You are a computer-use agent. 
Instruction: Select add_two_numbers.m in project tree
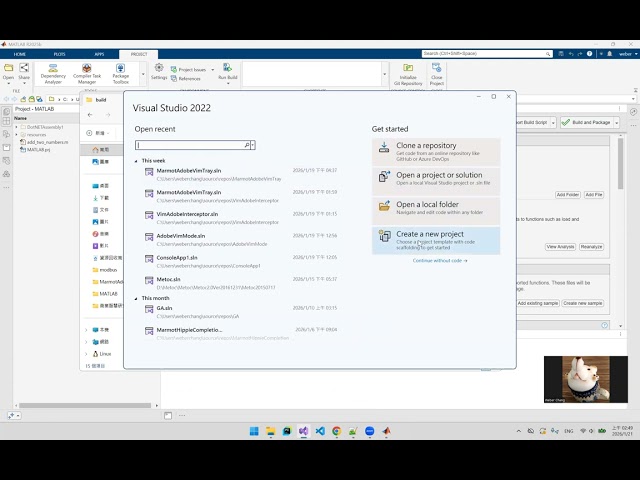tap(44, 142)
